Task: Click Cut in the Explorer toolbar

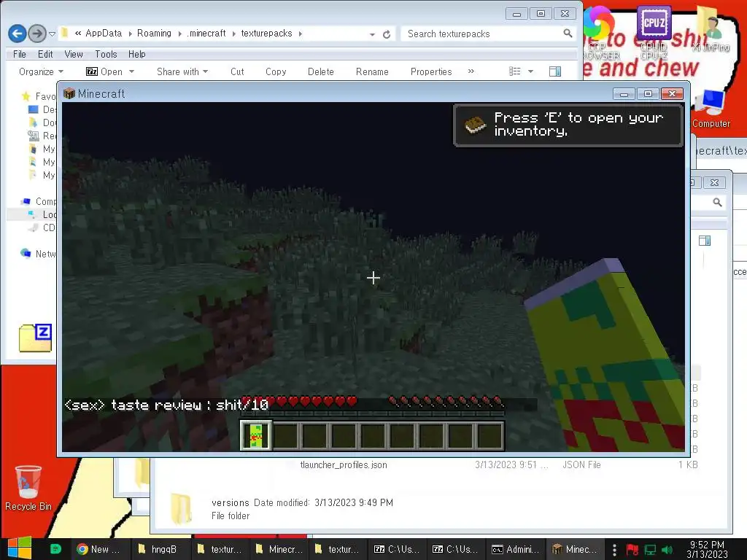Action: tap(237, 72)
